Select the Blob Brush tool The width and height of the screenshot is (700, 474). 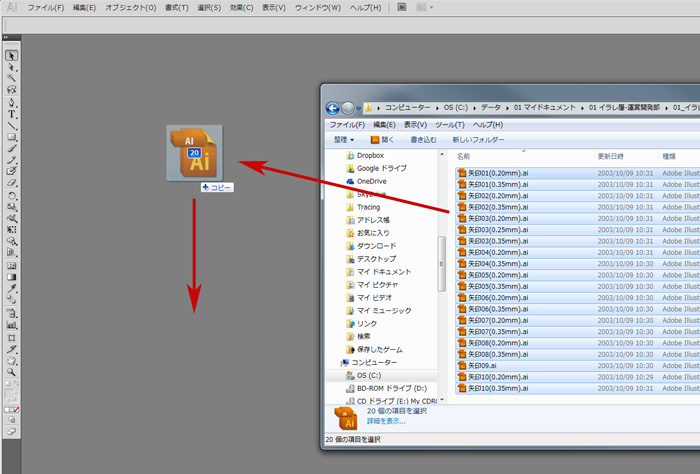tap(12, 171)
